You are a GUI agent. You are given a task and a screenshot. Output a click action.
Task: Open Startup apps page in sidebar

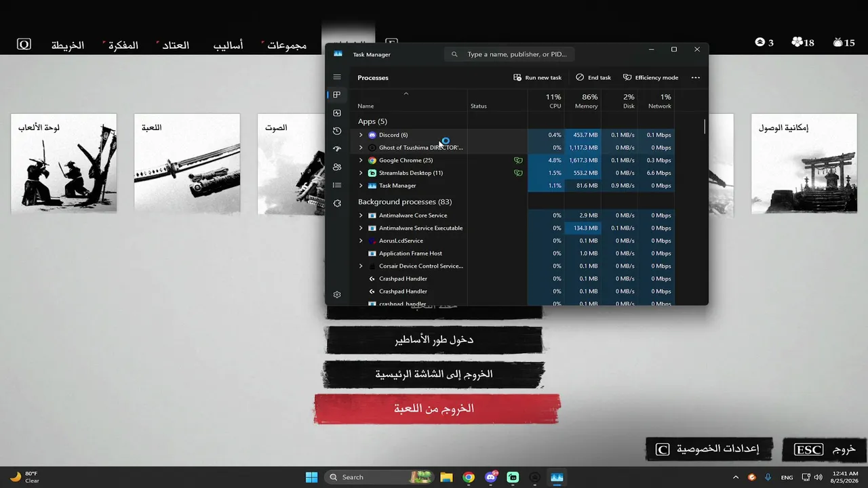click(337, 149)
